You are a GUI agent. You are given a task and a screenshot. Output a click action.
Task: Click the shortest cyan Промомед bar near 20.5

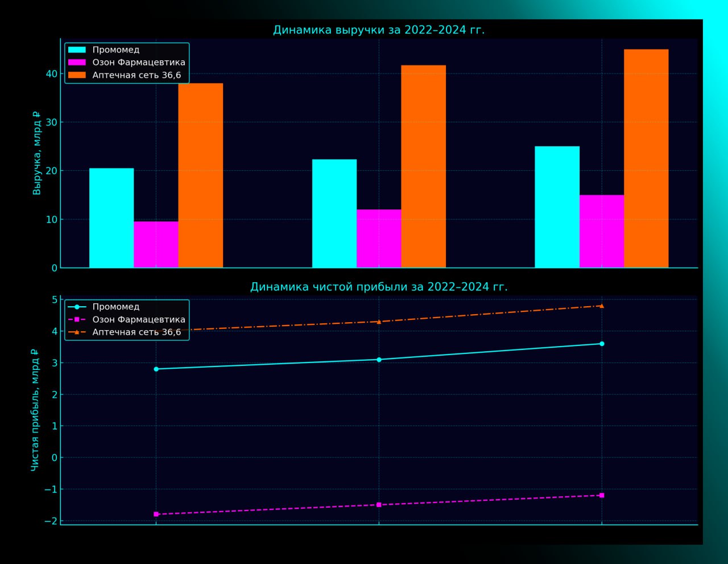111,218
